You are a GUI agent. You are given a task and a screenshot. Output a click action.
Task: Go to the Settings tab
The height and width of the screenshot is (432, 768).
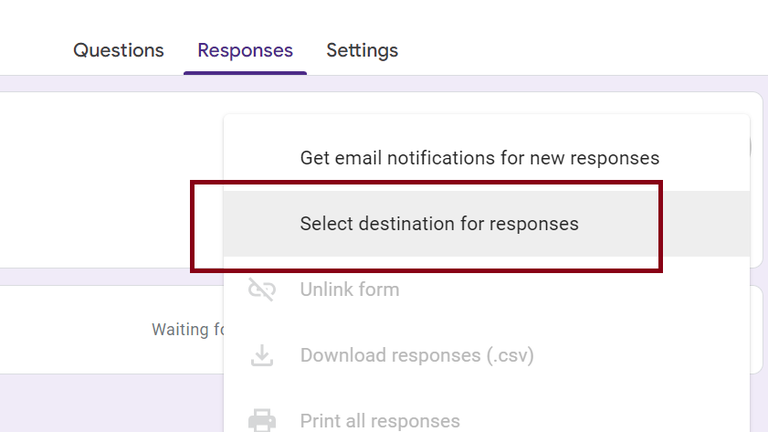[x=362, y=50]
